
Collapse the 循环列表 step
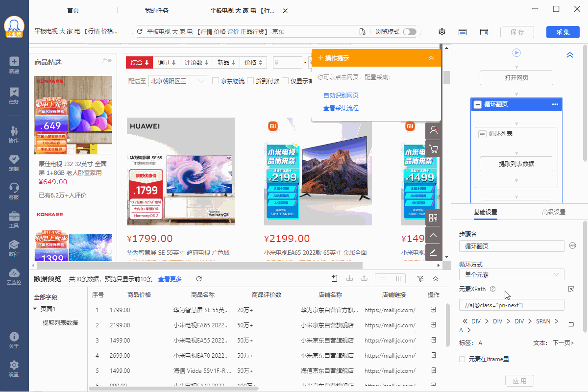[x=482, y=133]
